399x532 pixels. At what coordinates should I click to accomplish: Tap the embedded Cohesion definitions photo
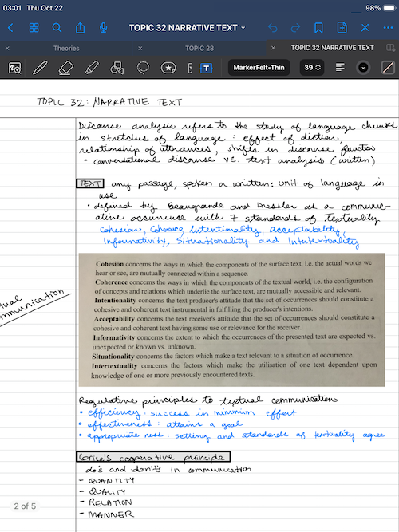pos(232,320)
